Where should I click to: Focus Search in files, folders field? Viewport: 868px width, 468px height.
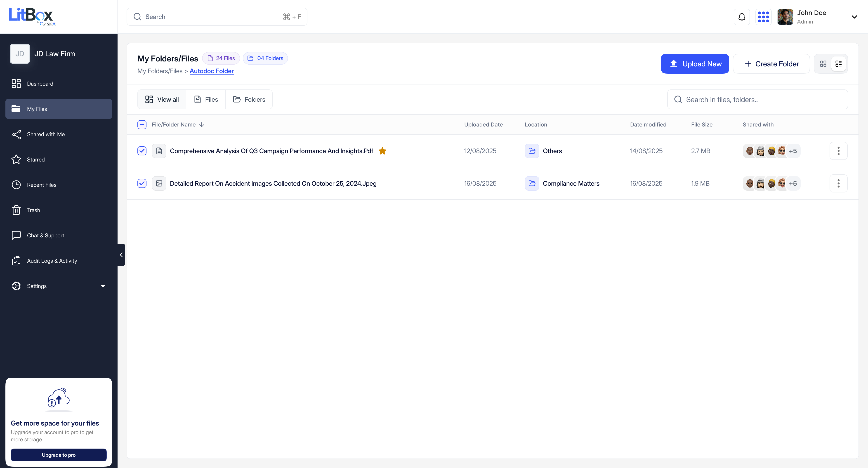pos(757,99)
